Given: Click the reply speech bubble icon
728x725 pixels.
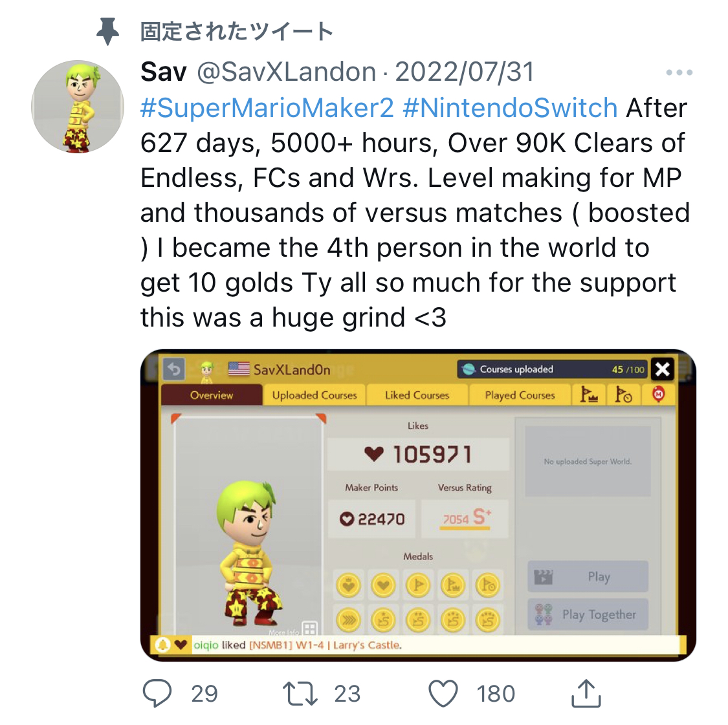Looking at the screenshot, I should pyautogui.click(x=157, y=693).
